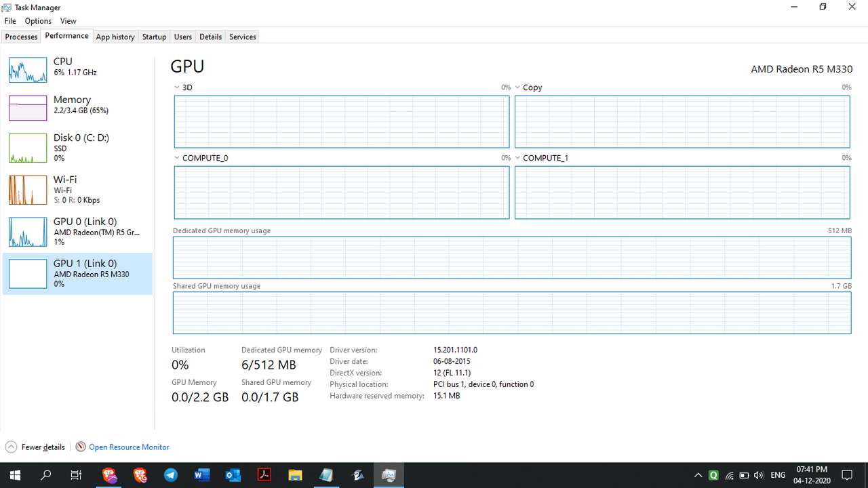The image size is (868, 488).
Task: Open the notepad-like app beside File Explorer
Action: [326, 475]
